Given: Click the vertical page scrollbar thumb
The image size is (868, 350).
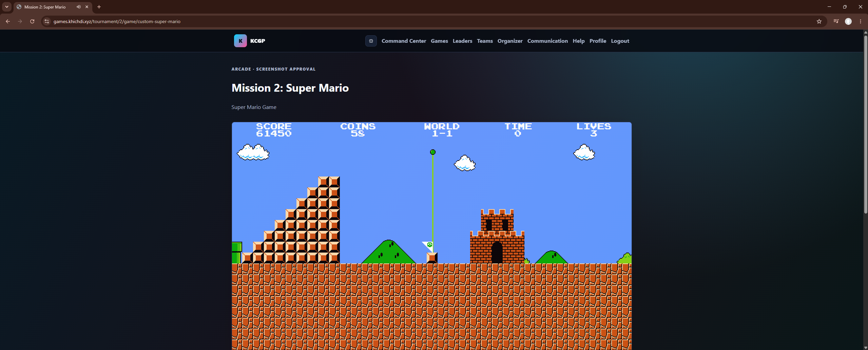Looking at the screenshot, I should tap(866, 124).
